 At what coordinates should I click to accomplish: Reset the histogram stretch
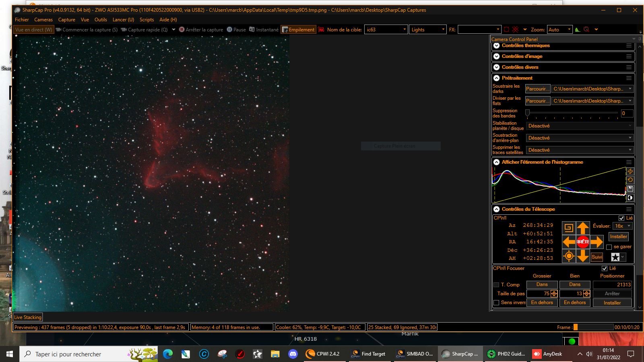click(630, 180)
